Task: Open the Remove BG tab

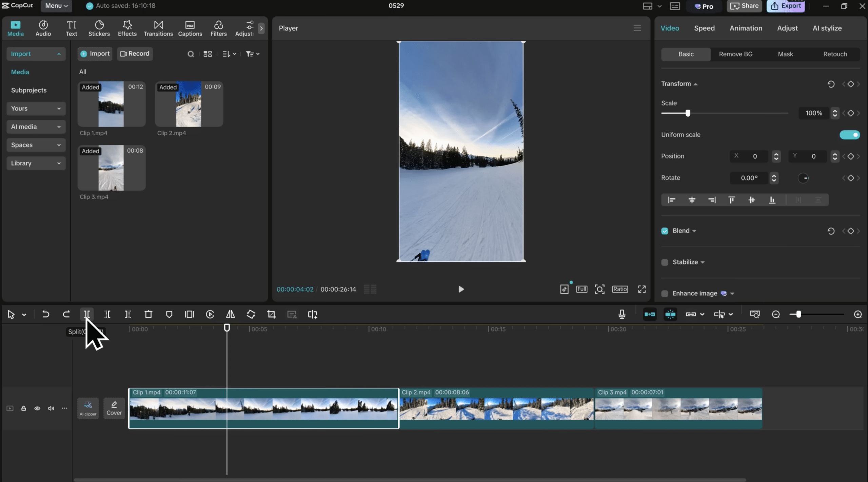Action: (735, 54)
